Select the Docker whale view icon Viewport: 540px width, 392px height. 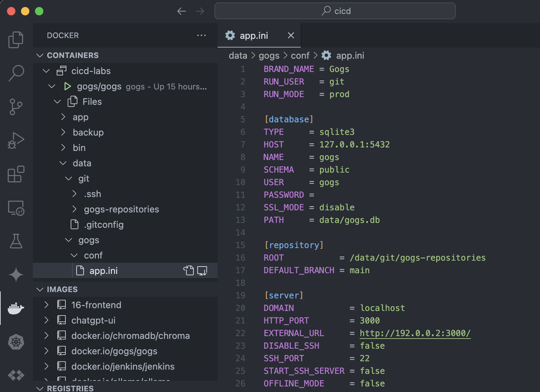16,308
